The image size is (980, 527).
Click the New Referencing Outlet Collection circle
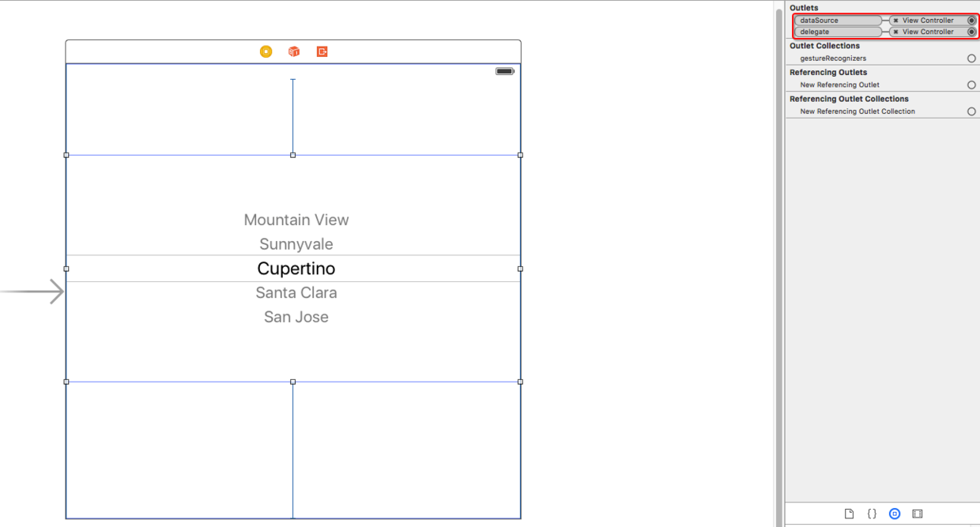tap(971, 111)
